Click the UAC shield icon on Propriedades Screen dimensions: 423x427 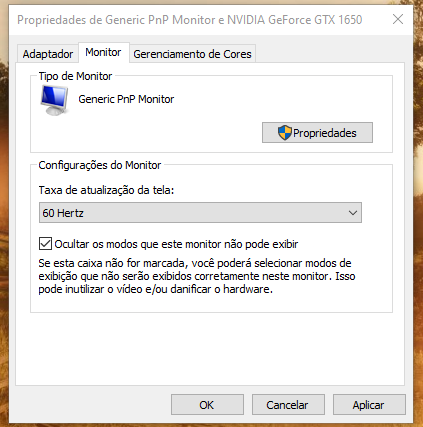[x=285, y=133]
